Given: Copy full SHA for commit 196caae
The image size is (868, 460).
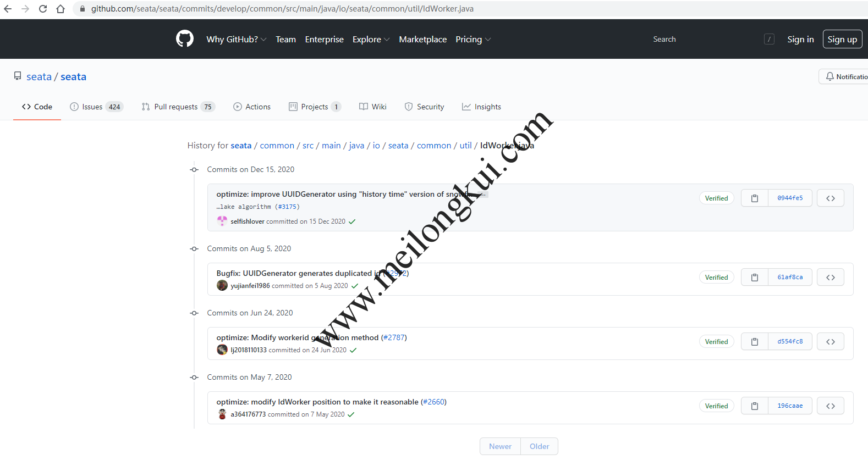Looking at the screenshot, I should pos(755,406).
